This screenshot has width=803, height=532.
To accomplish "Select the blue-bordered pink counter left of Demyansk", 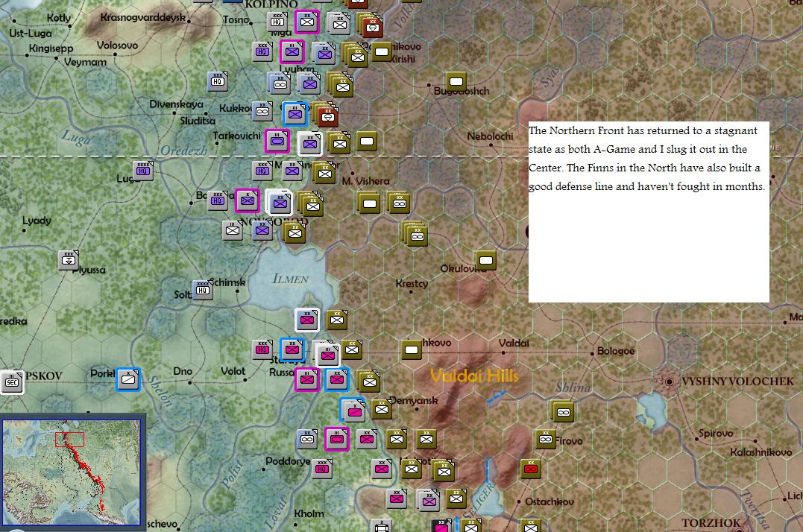I will click(353, 410).
